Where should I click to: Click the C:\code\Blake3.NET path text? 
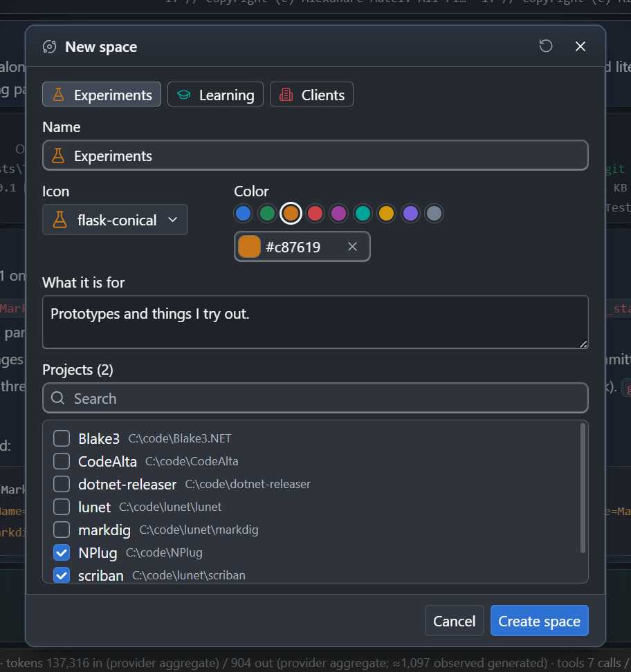(x=180, y=438)
